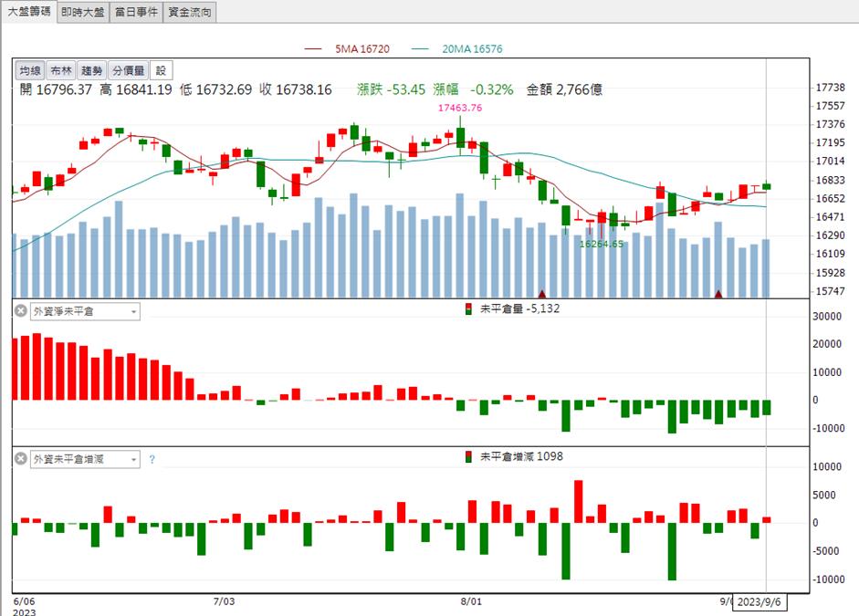859x616 pixels.
Task: Click the 未平倉量 legend color icon
Action: [468, 308]
